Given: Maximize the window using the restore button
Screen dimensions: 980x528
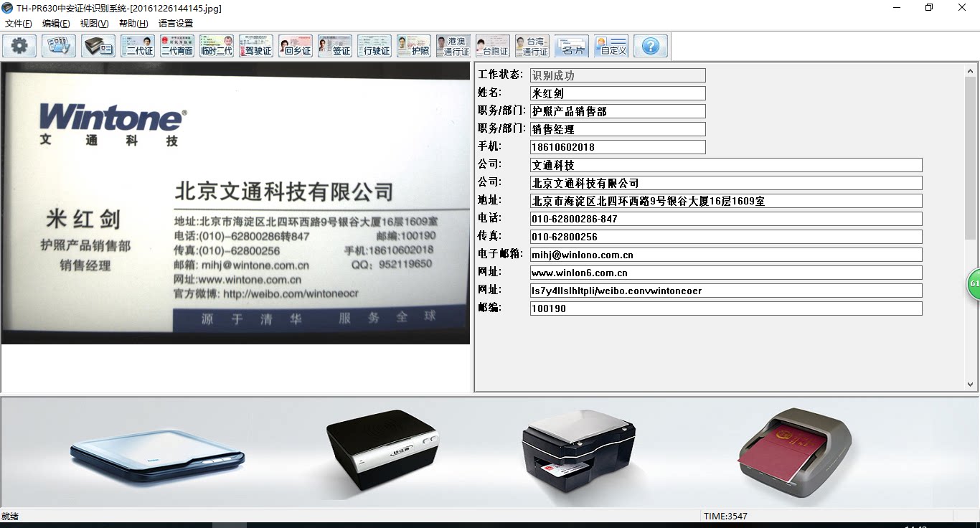Looking at the screenshot, I should pos(929,8).
